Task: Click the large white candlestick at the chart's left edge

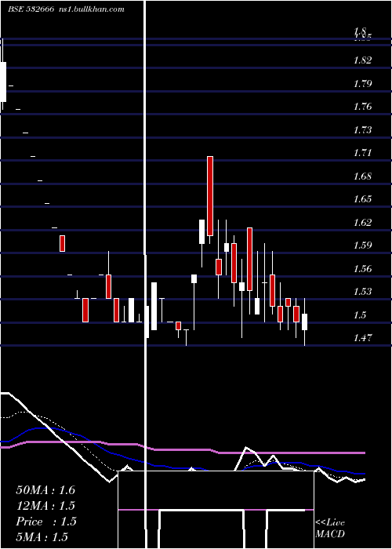Action: [x=3, y=82]
